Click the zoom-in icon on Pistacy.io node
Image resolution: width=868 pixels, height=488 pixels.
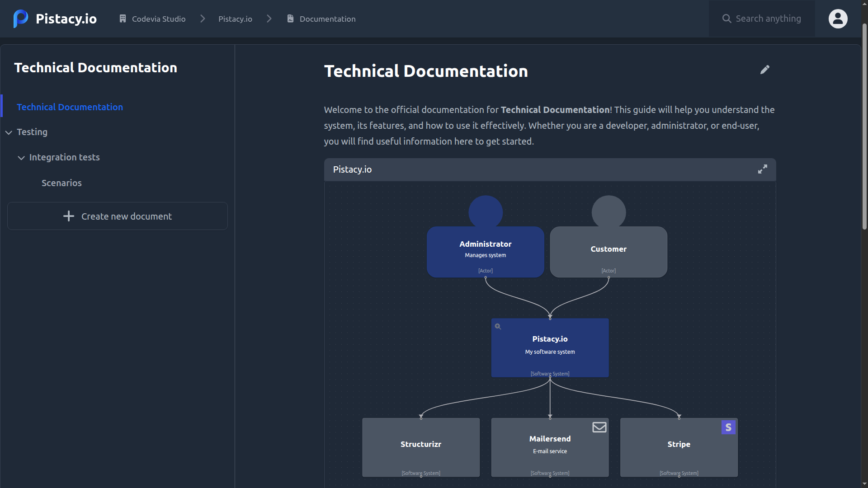(x=498, y=326)
